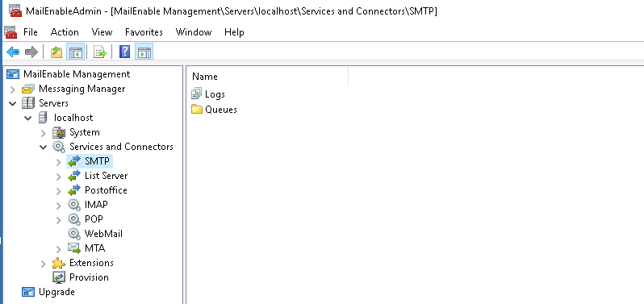Click the Services and Connectors gear icon
644x304 pixels.
point(59,147)
